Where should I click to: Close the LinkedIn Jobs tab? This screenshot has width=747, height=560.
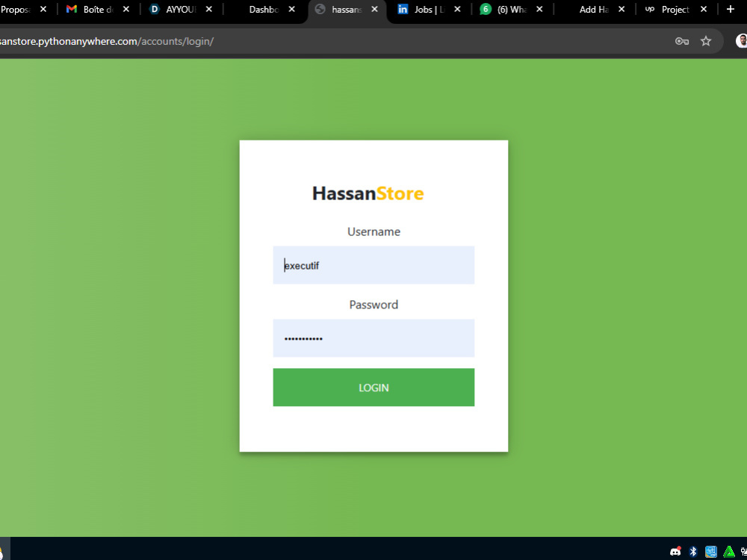point(457,9)
